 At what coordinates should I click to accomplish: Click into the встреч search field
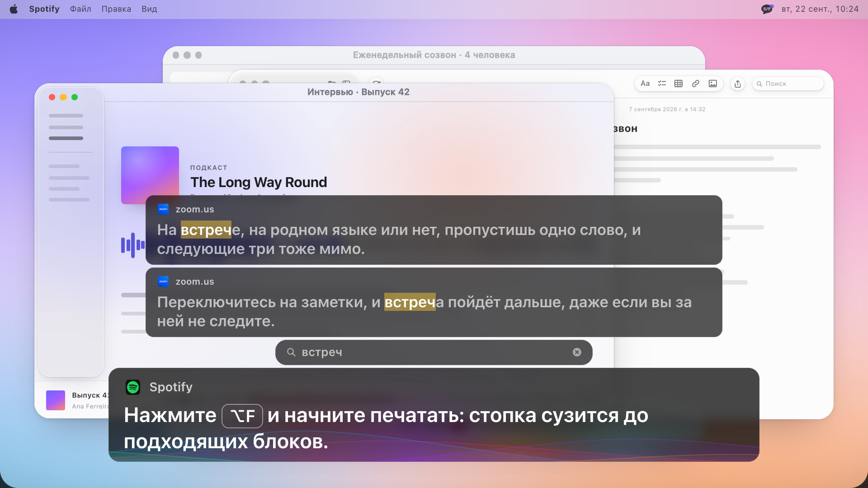pyautogui.click(x=434, y=352)
